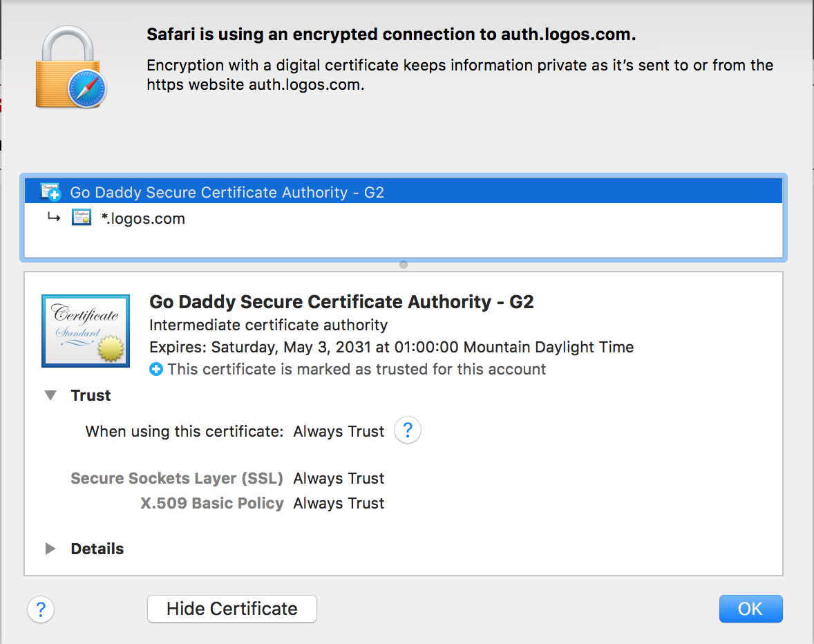
Task: Click the split pane divider handle
Action: (x=404, y=265)
